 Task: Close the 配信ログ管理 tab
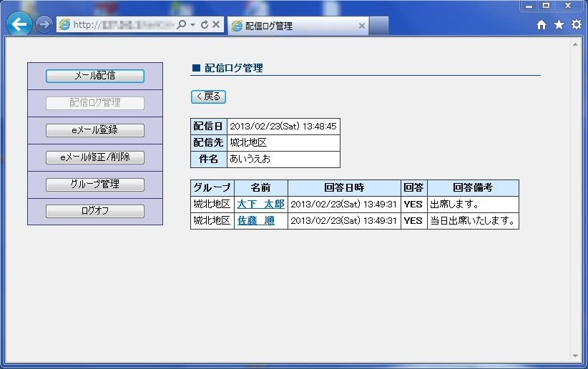point(361,26)
